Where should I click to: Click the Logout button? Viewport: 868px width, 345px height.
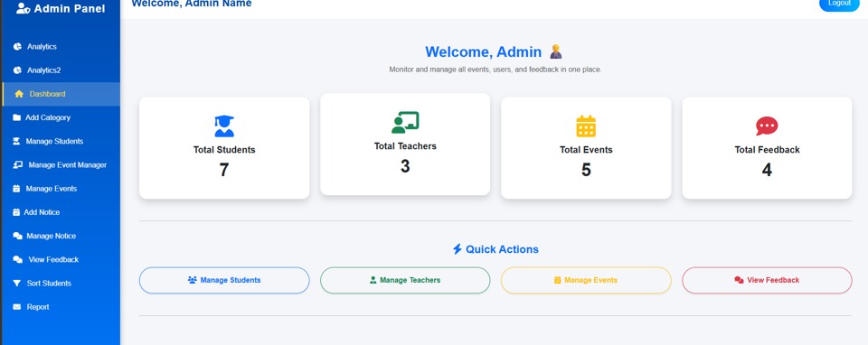(839, 4)
